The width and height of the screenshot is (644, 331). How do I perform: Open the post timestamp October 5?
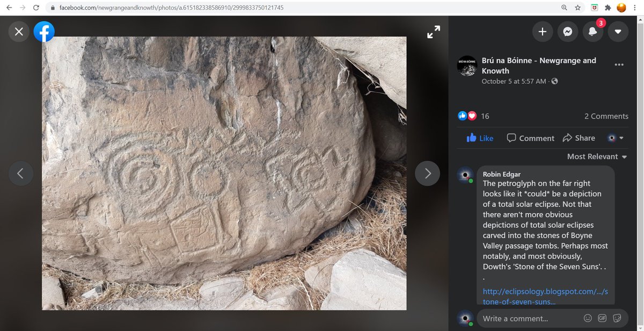pyautogui.click(x=514, y=81)
